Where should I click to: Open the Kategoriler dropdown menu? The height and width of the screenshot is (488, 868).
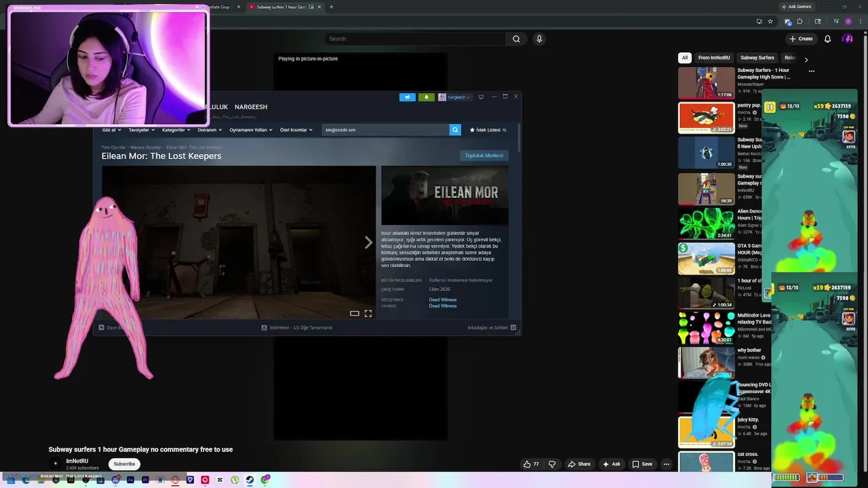coord(176,129)
